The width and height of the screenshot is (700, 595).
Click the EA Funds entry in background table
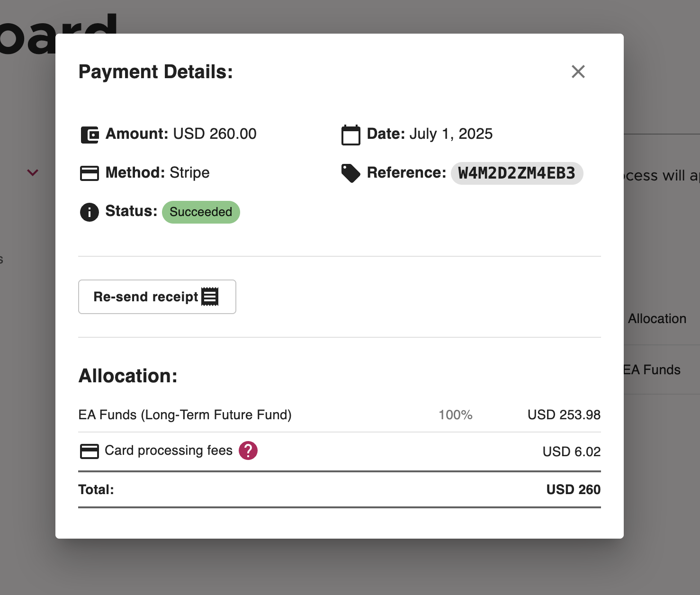pos(652,370)
